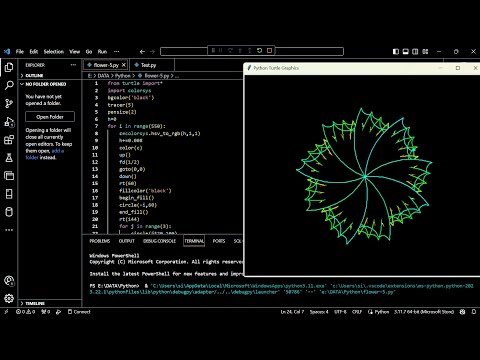Open the File menu
This screenshot has height=360, width=480.
pyautogui.click(x=20, y=52)
